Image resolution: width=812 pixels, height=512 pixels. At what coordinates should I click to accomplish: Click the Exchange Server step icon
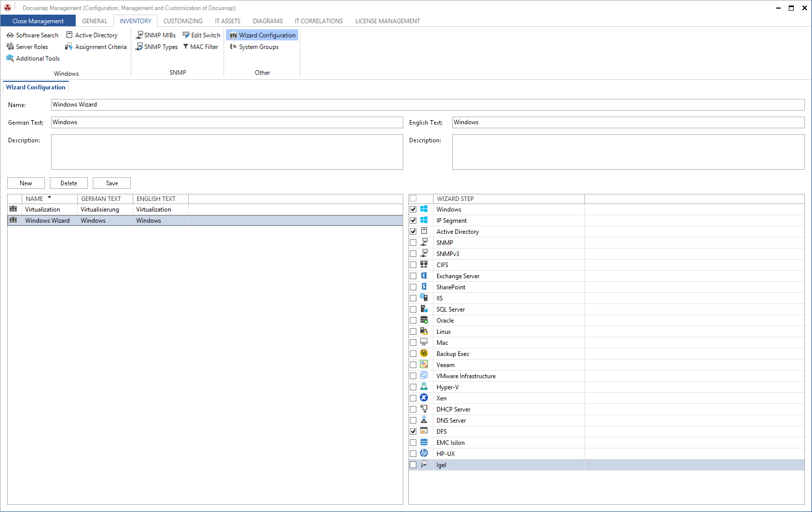[x=424, y=276]
